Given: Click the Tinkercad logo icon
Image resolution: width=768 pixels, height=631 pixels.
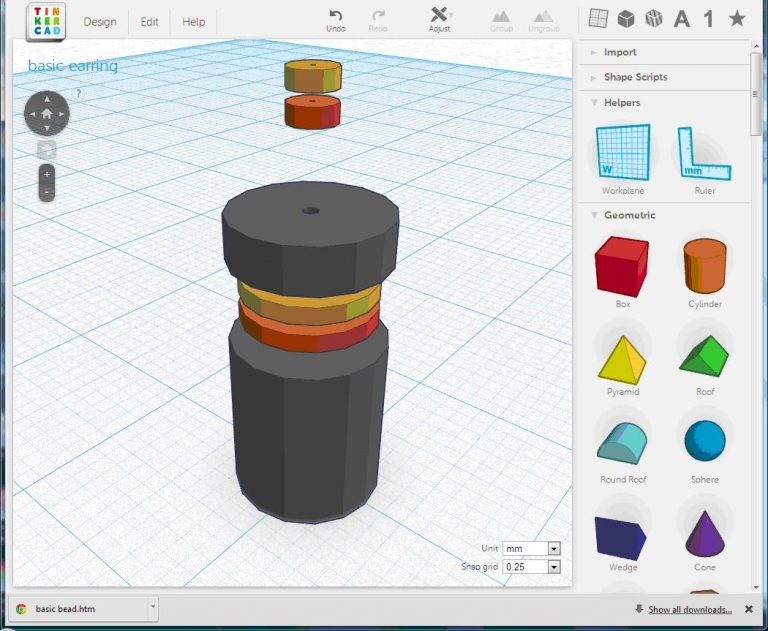Looking at the screenshot, I should [46, 21].
